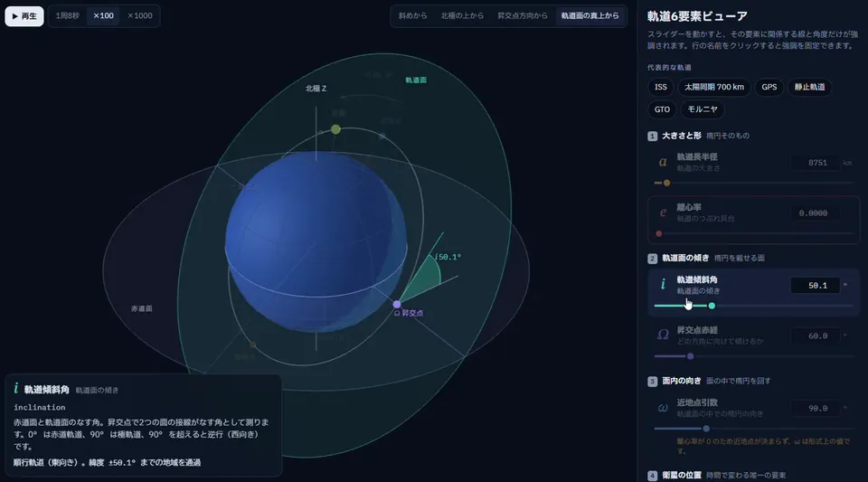868x482 pixels.
Task: Pin highlight on the 離心率 row name
Action: 689,207
